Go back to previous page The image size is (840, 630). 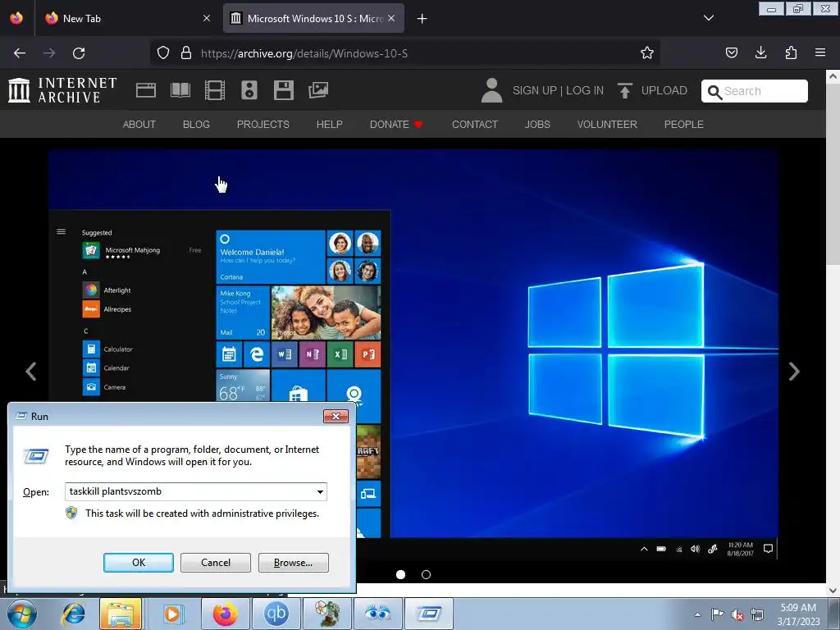point(20,53)
